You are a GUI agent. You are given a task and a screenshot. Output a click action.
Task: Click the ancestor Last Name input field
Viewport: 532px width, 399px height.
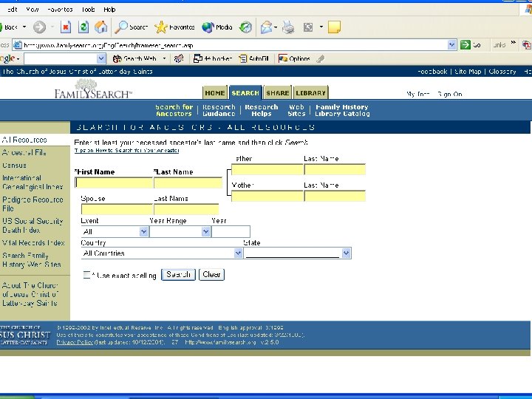click(188, 183)
